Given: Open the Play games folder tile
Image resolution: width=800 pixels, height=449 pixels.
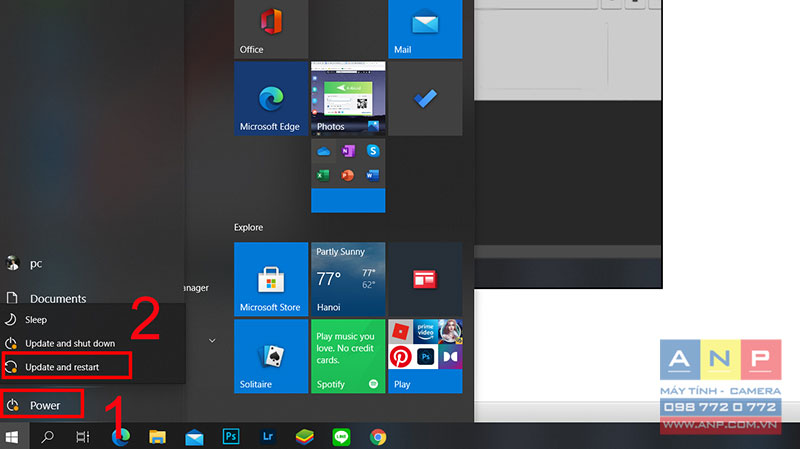Looking at the screenshot, I should click(x=425, y=356).
